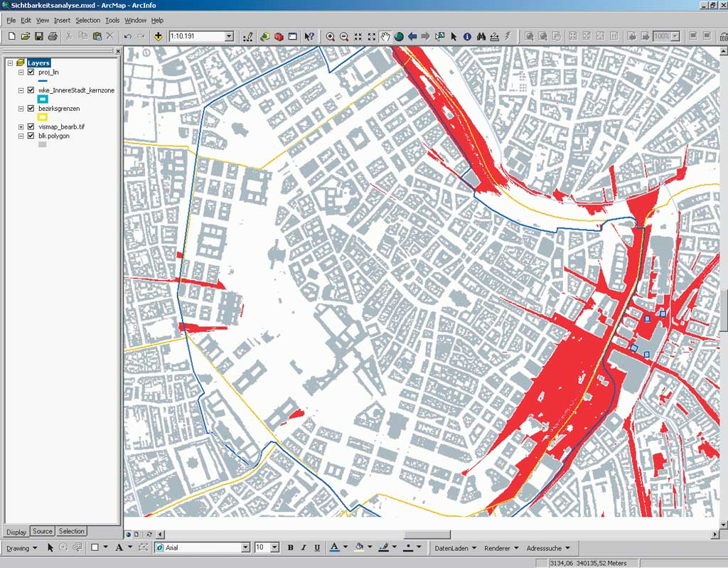Open the Renderer dropdown
Image resolution: width=728 pixels, height=568 pixels.
501,548
